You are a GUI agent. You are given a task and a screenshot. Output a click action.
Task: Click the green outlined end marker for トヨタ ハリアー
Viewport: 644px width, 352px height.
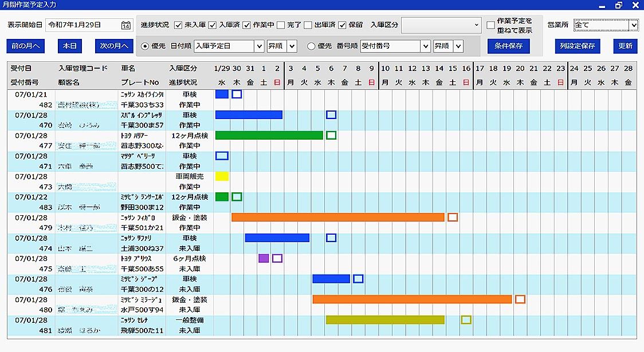click(331, 135)
